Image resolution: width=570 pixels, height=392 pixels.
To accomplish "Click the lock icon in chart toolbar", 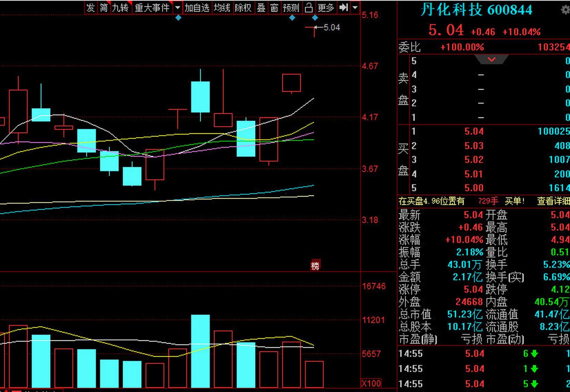I will pyautogui.click(x=309, y=8).
